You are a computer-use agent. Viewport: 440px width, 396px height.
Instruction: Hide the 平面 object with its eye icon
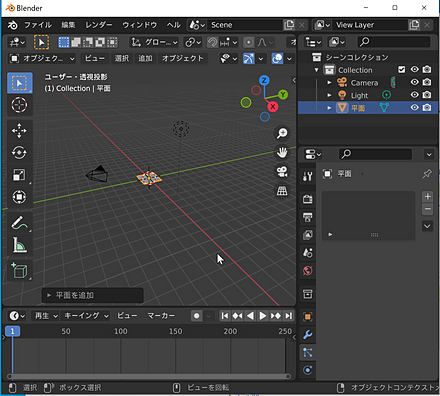(414, 107)
